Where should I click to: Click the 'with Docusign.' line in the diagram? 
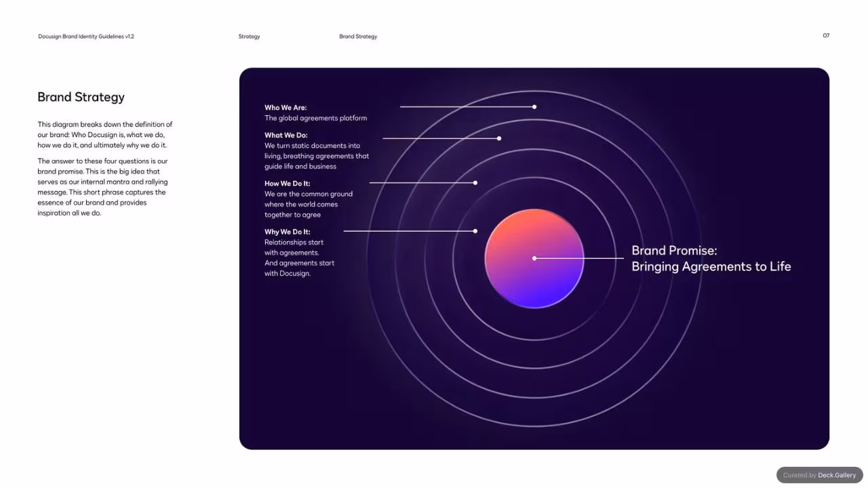(288, 274)
